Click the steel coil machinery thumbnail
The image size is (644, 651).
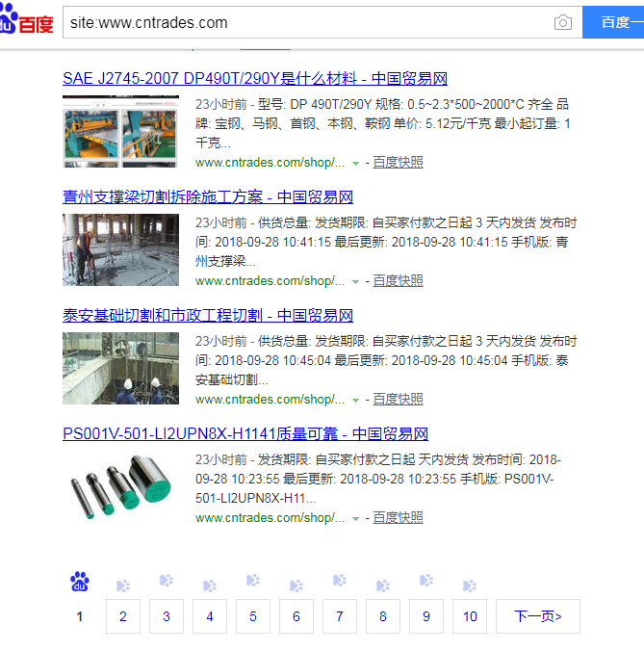coord(120,131)
